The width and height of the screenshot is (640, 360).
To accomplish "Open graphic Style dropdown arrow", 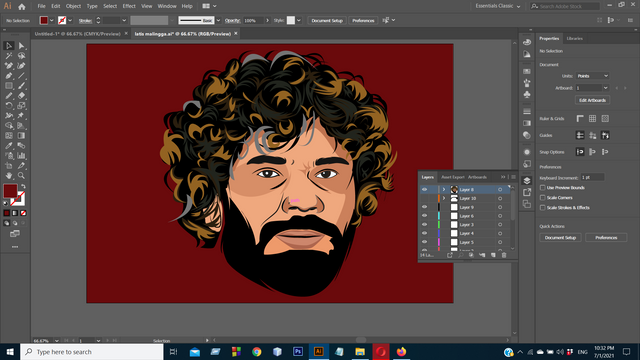I will point(299,20).
